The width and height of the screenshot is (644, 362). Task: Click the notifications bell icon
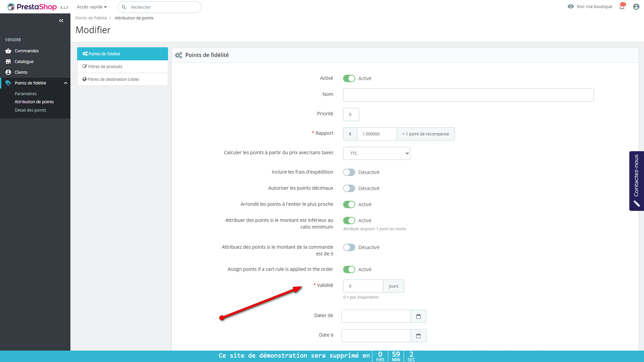(x=622, y=7)
